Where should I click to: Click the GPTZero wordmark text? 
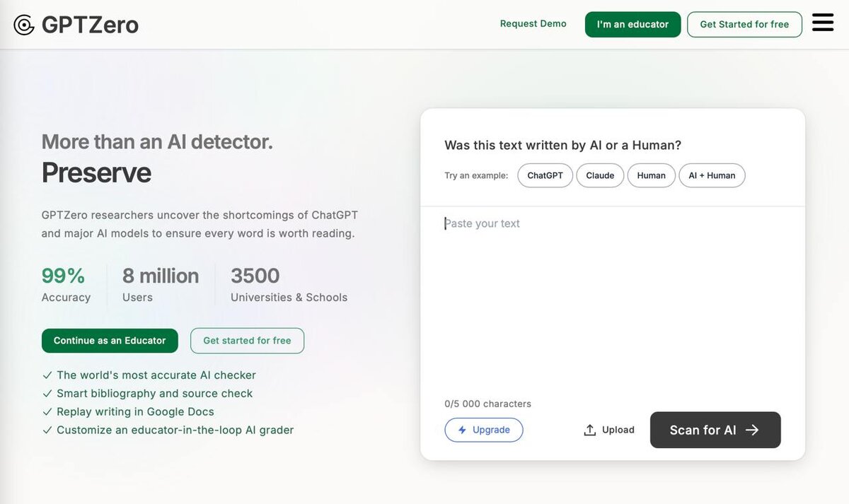click(x=90, y=25)
